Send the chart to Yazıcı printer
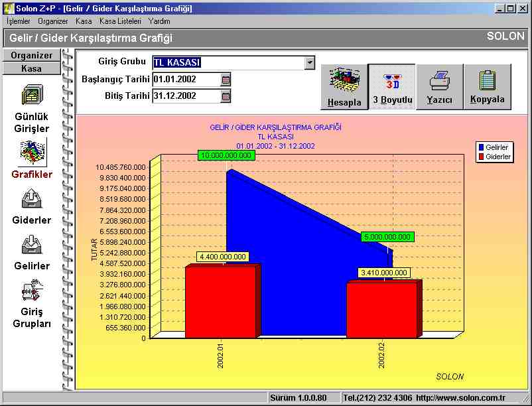 (439, 86)
